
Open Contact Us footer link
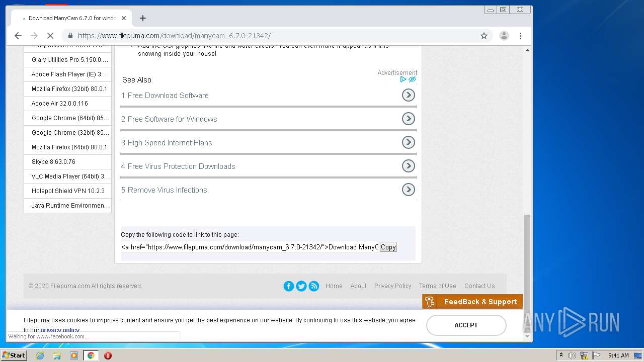479,286
